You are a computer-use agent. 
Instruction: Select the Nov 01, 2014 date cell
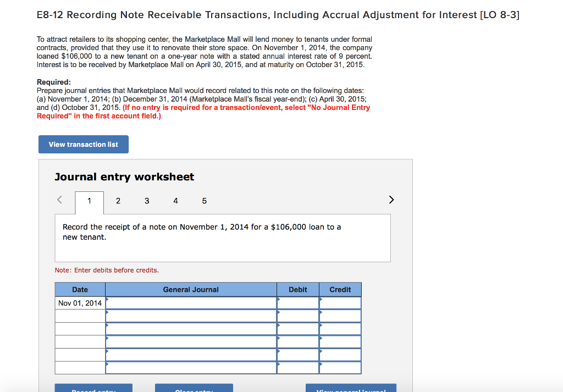[79, 302]
